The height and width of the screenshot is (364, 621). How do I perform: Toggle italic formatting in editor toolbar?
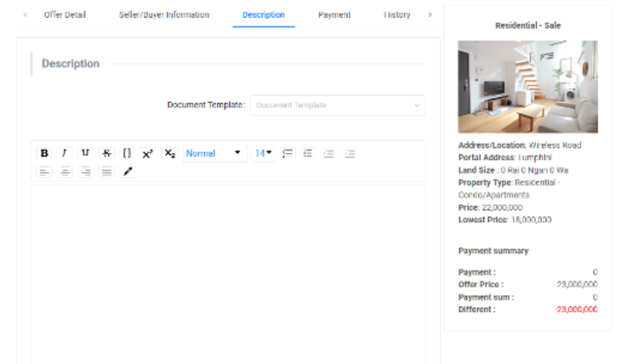click(65, 153)
